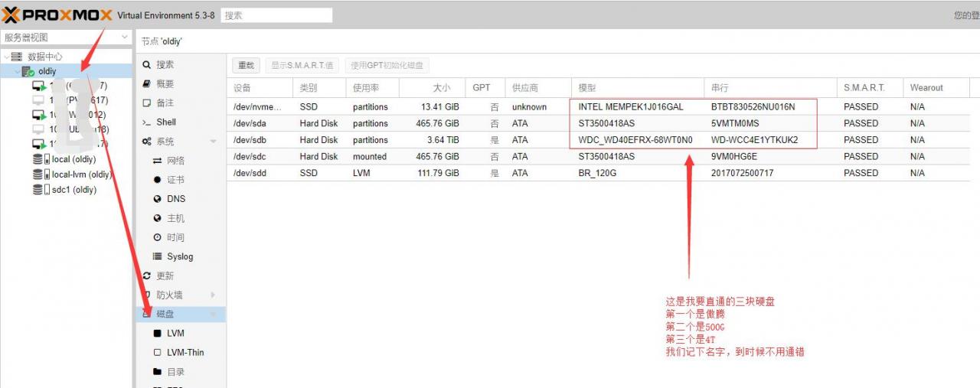Viewport: 980px width, 388px height.
Task: Click the oldiy server node icon
Action: pos(28,71)
